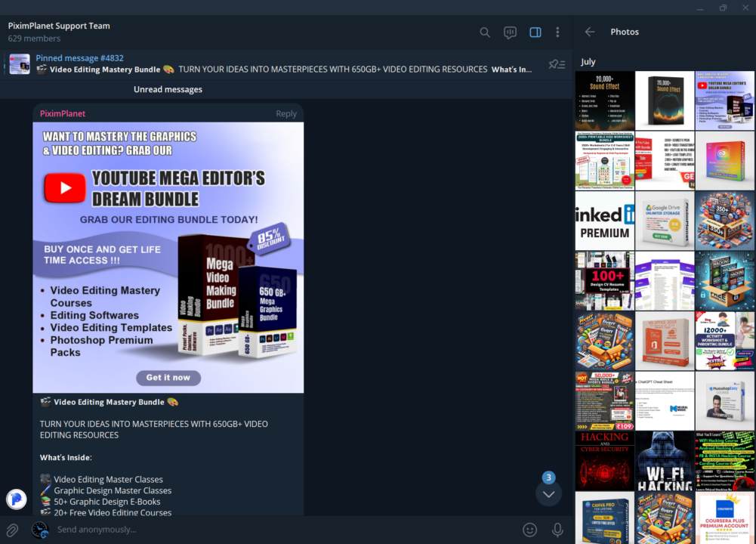Click the pinned messages list icon
The width and height of the screenshot is (756, 544).
(x=557, y=64)
